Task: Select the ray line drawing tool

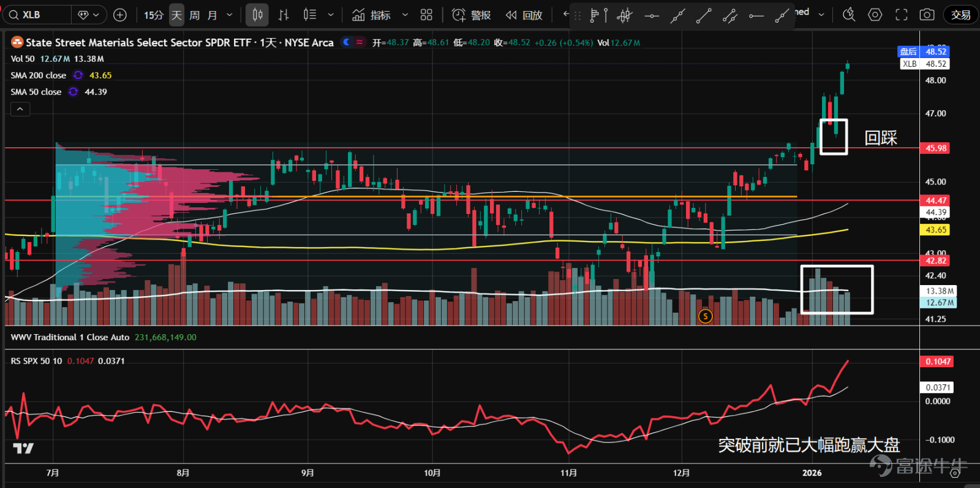Action: pos(782,15)
